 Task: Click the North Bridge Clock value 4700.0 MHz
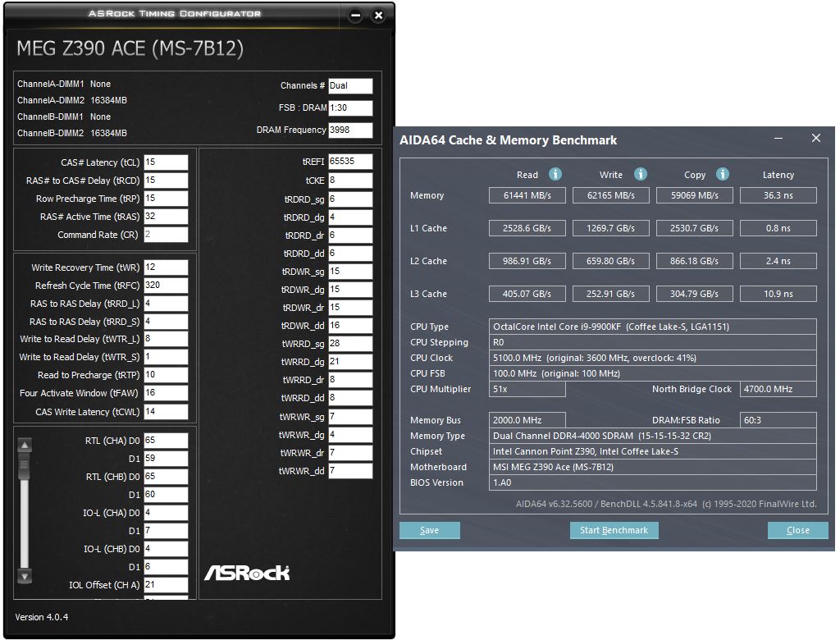point(778,389)
